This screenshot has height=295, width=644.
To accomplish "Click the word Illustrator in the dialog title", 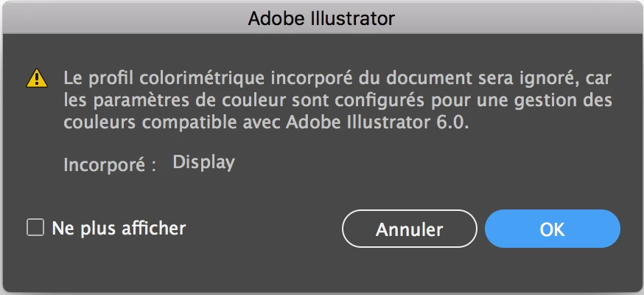I will pyautogui.click(x=354, y=16).
